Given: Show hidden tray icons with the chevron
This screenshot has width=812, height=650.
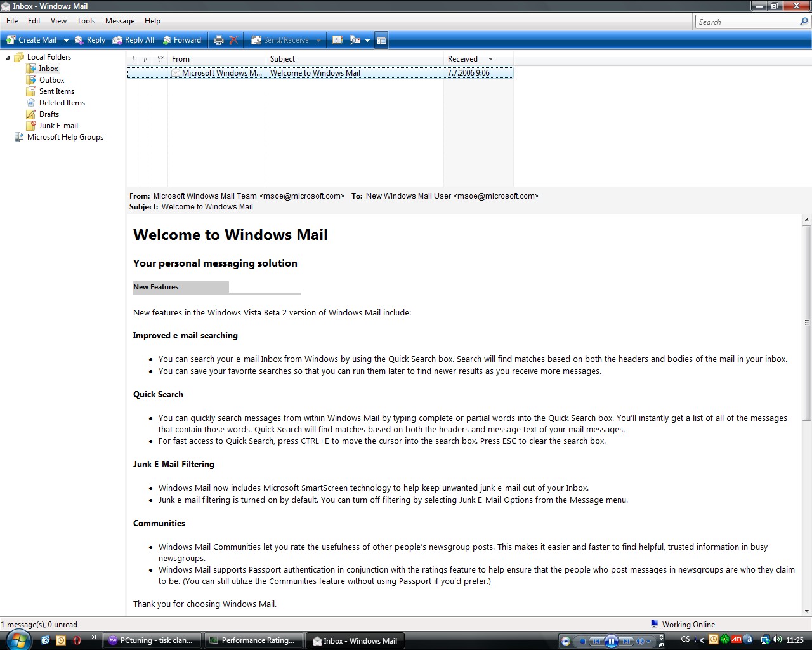Looking at the screenshot, I should click(702, 640).
